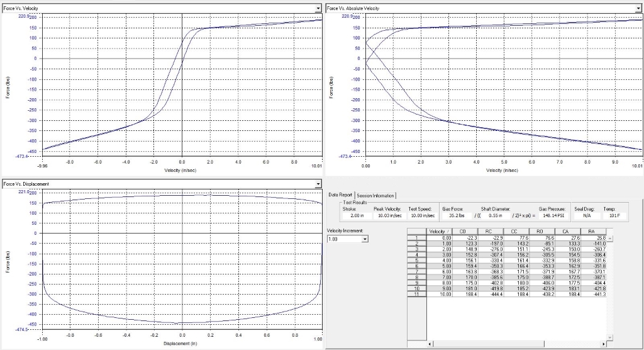The width and height of the screenshot is (644, 350).
Task: Sort table by the Velocity column header
Action: coord(438,231)
